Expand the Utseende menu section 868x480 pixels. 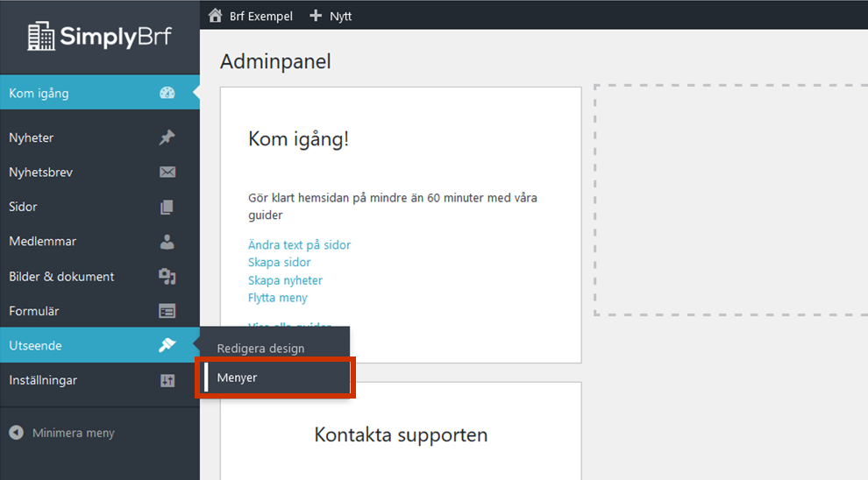coord(36,346)
